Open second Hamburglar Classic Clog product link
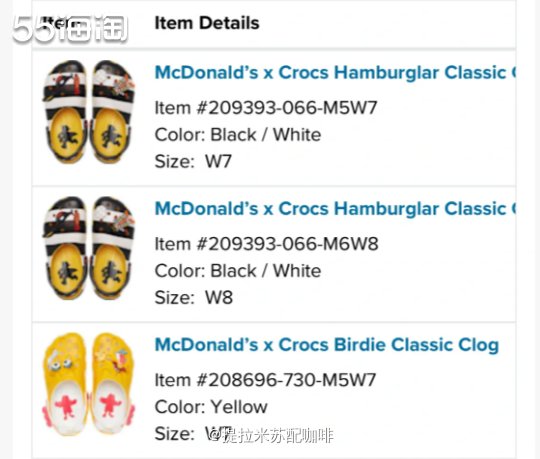The image size is (540, 459). (x=335, y=209)
